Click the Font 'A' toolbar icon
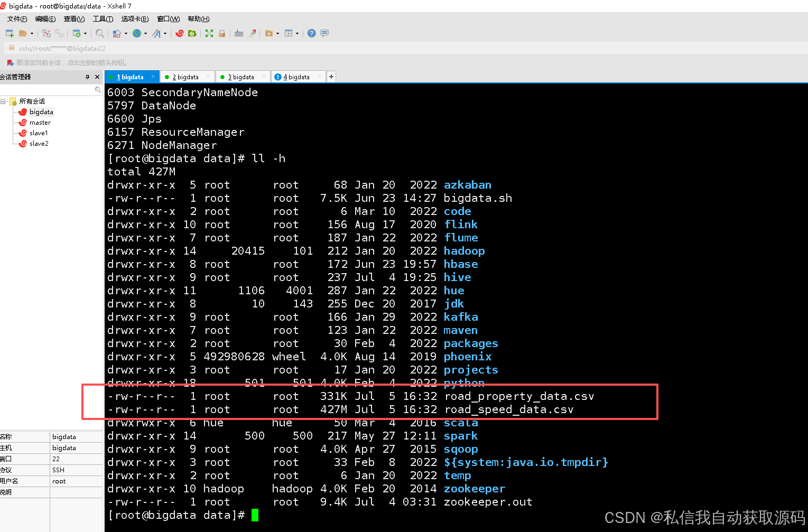The width and height of the screenshot is (808, 532). [156, 33]
